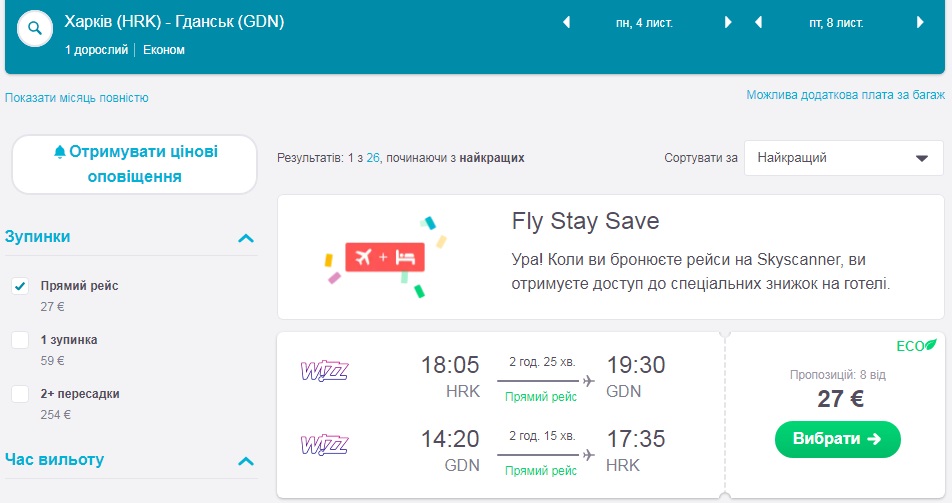
Task: Collapse the Час вильоту filter section
Action: 245,461
